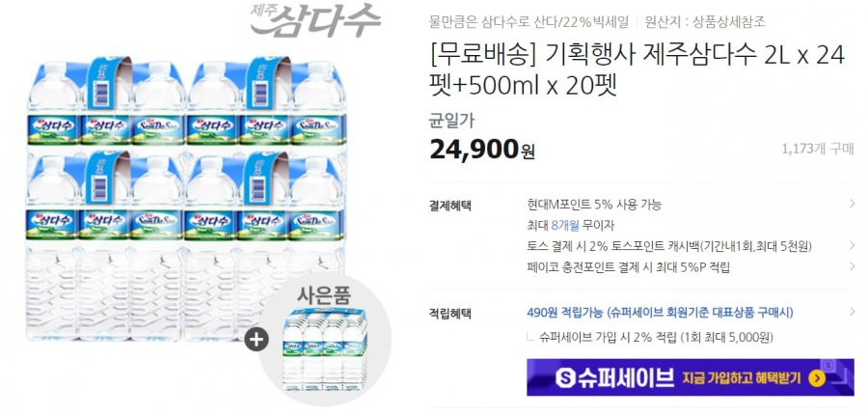Click 페이코 충전포인트 5%P reward row
868x415 pixels.
click(692, 267)
